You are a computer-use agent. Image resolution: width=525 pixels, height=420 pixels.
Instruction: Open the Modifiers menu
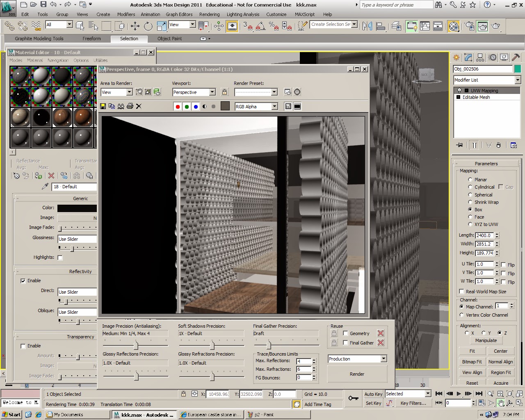coord(126,14)
